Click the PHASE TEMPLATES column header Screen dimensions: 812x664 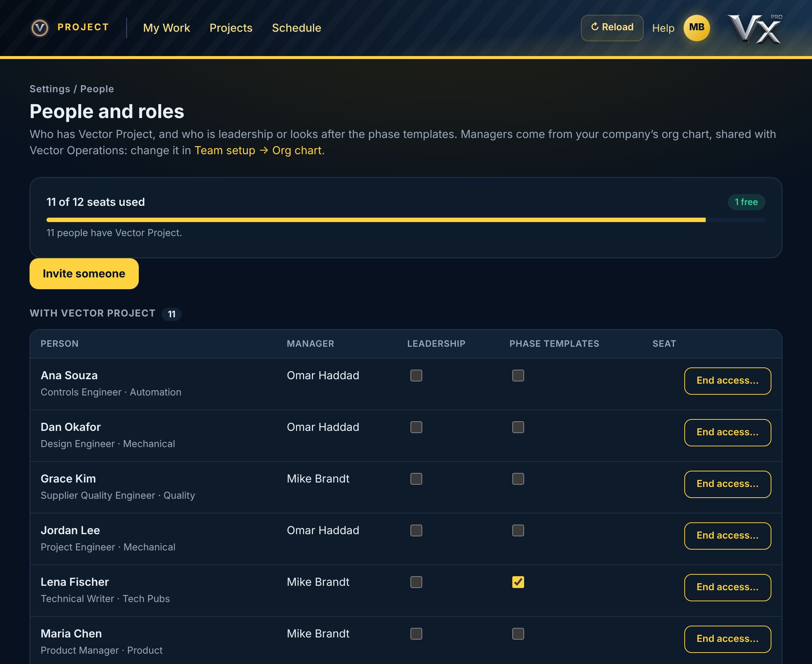[x=554, y=343]
